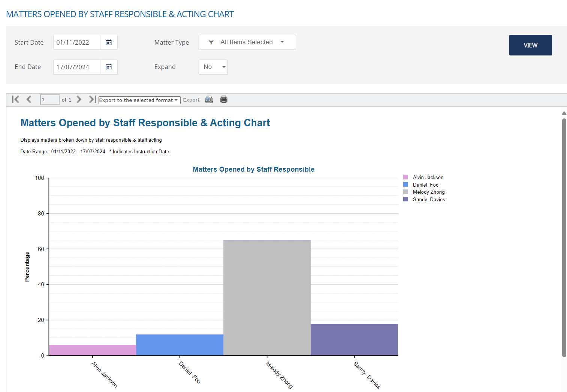Click the page number input field
Image resolution: width=567 pixels, height=392 pixels.
click(49, 99)
